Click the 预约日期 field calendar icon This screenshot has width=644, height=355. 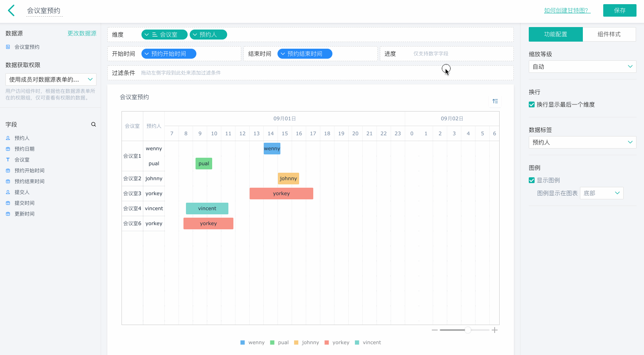pos(8,149)
